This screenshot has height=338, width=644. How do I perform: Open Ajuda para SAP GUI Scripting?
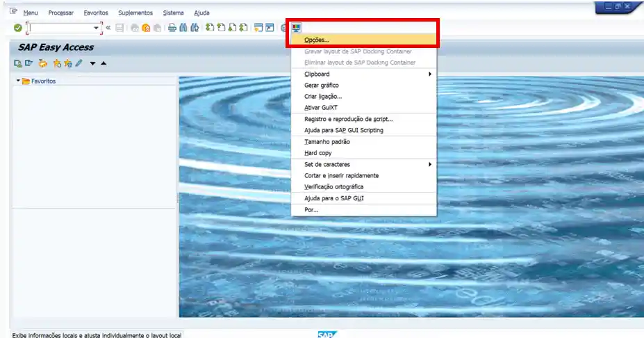[x=364, y=130]
